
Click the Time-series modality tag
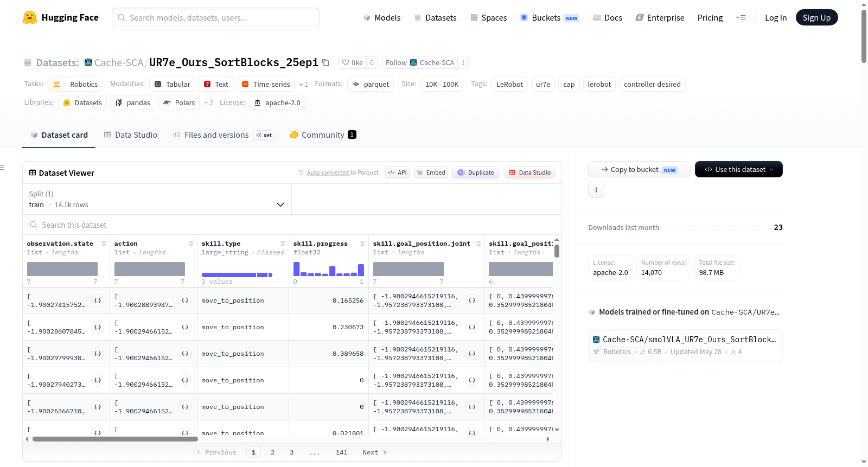(x=266, y=84)
